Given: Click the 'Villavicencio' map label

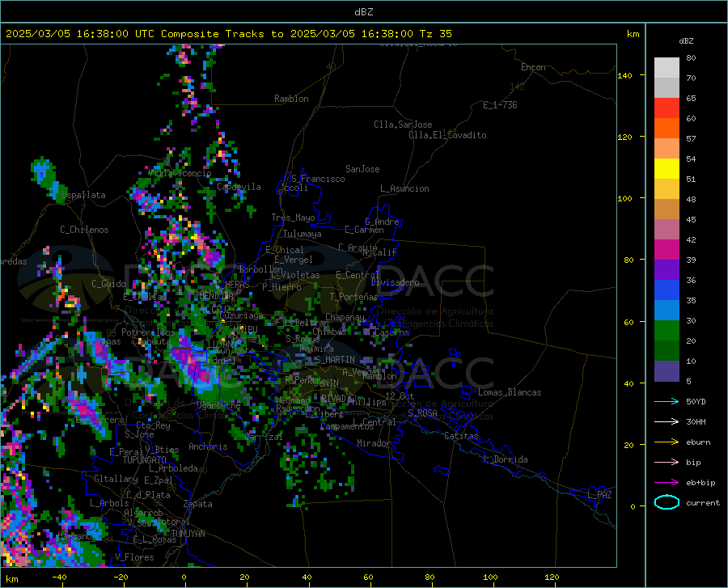Looking at the screenshot, I should 180,173.
